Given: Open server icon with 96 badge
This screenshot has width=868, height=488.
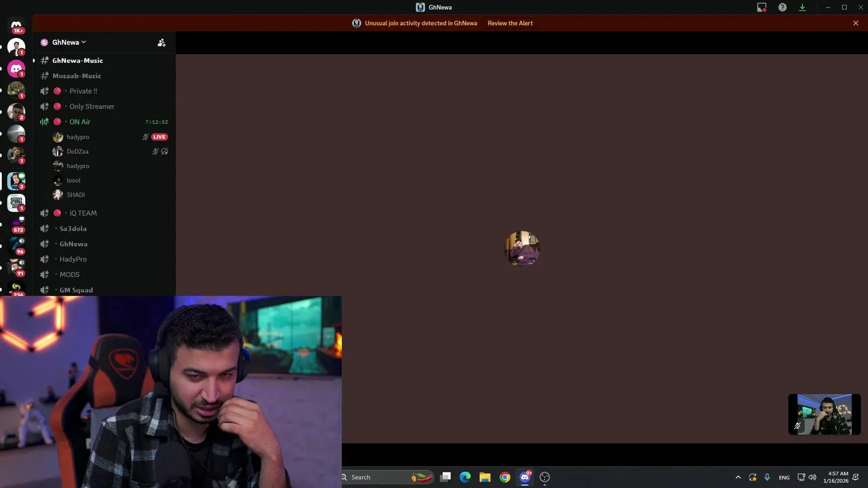Looking at the screenshot, I should pyautogui.click(x=16, y=245).
